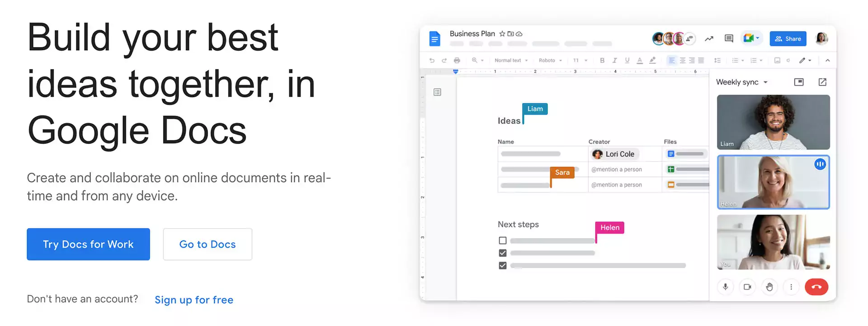Click the Ideas heading text
The image size is (868, 326).
[509, 121]
